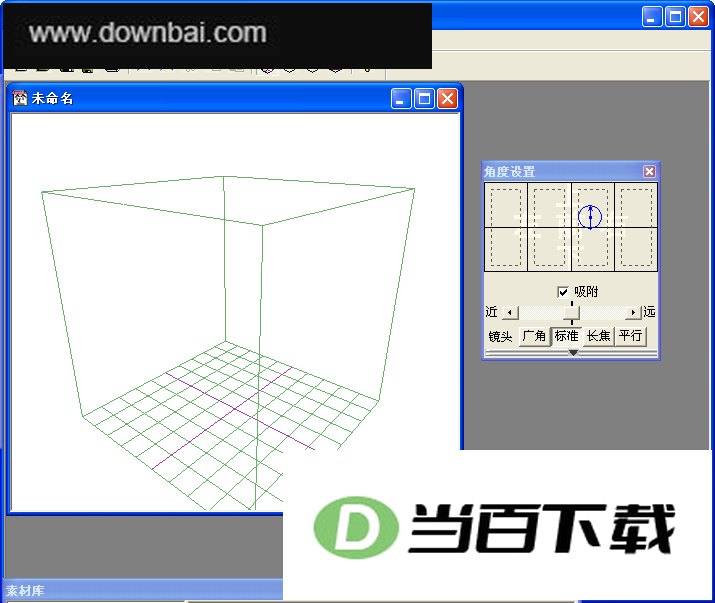Viewport: 715px width, 603px height.
Task: Pick first column bottom cell in angle grid
Action: [506, 250]
